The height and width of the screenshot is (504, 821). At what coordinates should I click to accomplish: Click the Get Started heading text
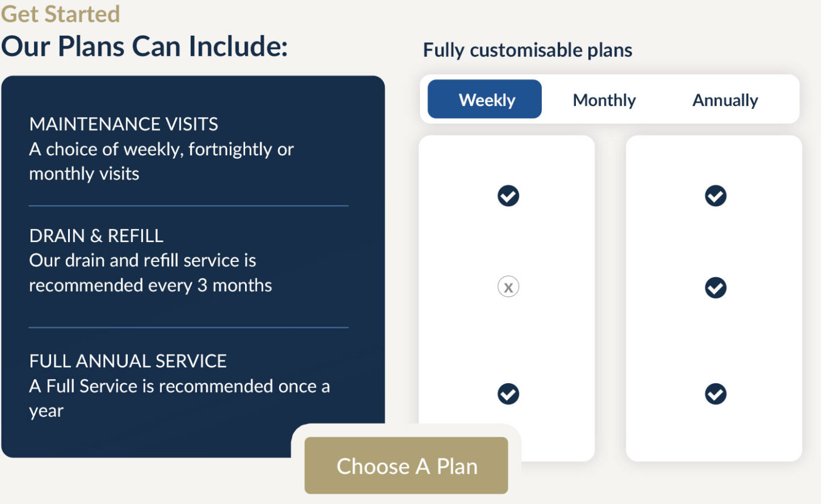(x=60, y=13)
